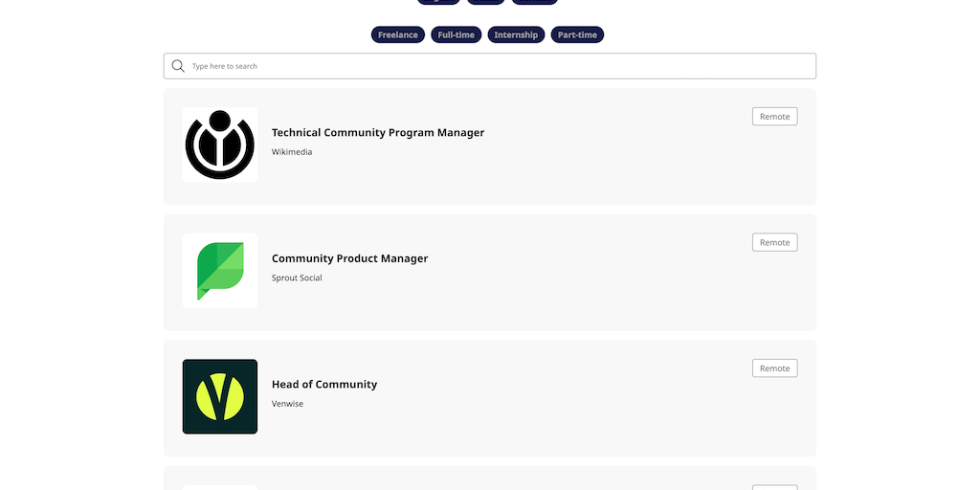Click the magnifying glass search icon
The image size is (980, 490).
coord(178,66)
